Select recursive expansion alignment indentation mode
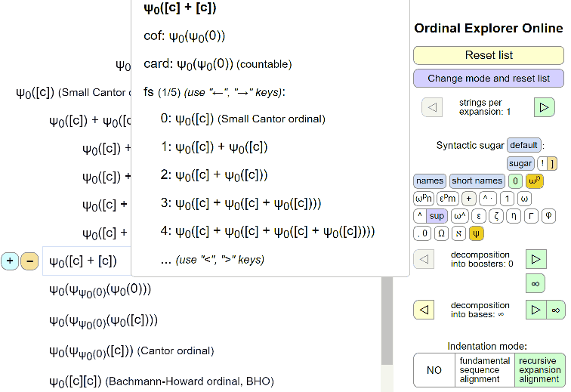Screen dimensions: 571x392 [x=540, y=370]
